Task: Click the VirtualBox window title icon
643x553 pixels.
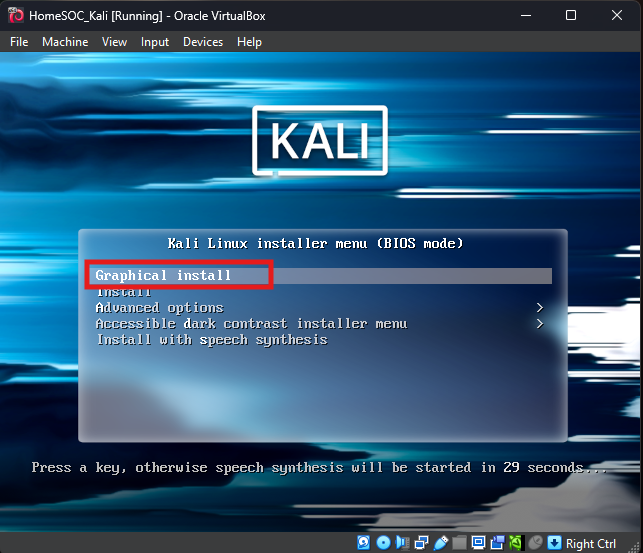Action: coord(16,16)
